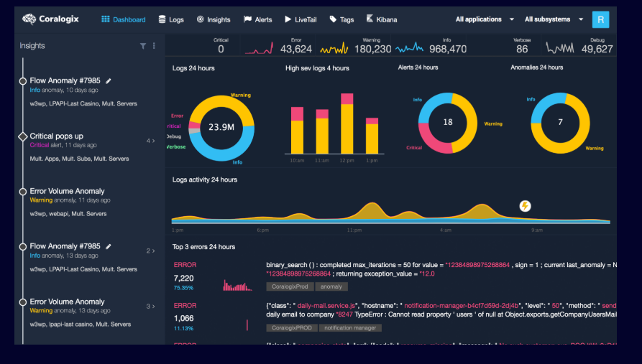Click the Anomalies donut center showing 7

[x=560, y=122]
